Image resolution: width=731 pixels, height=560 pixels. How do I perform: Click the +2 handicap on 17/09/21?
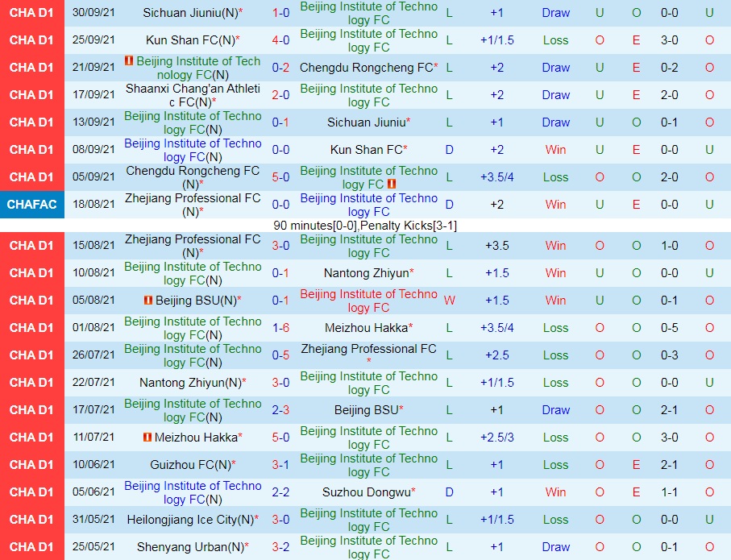click(497, 95)
